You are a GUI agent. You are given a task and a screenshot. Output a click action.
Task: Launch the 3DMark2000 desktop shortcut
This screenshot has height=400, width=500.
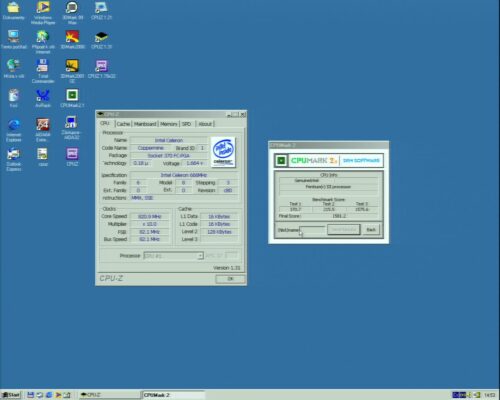click(72, 40)
